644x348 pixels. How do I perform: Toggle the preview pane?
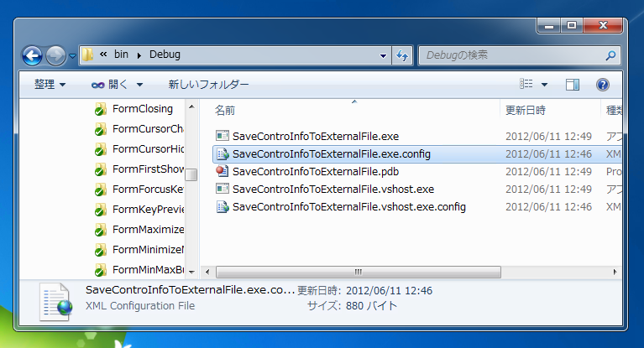(x=572, y=85)
